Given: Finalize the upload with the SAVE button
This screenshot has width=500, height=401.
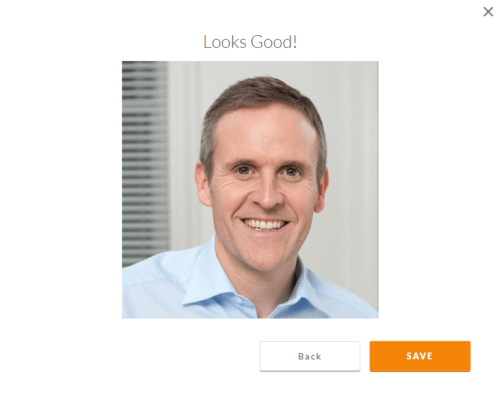Looking at the screenshot, I should coord(420,356).
